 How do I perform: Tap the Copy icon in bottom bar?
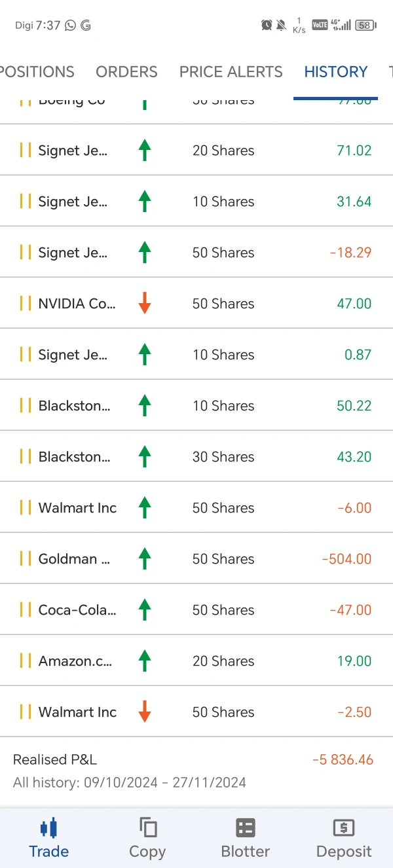[147, 828]
